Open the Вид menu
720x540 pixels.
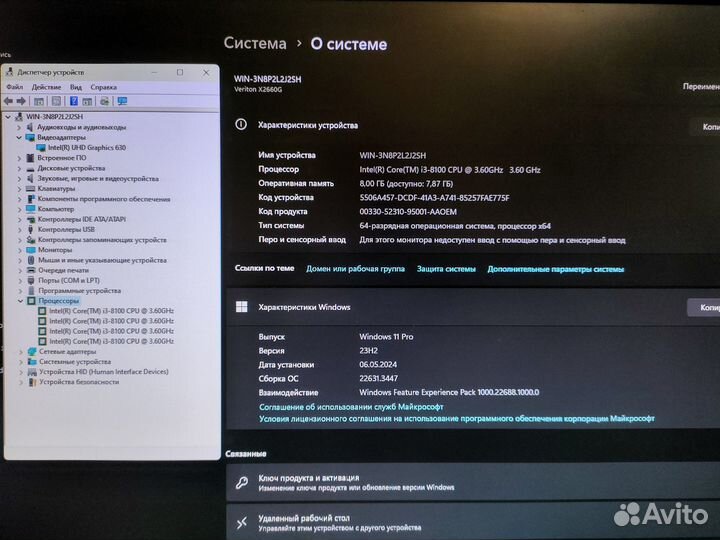76,87
